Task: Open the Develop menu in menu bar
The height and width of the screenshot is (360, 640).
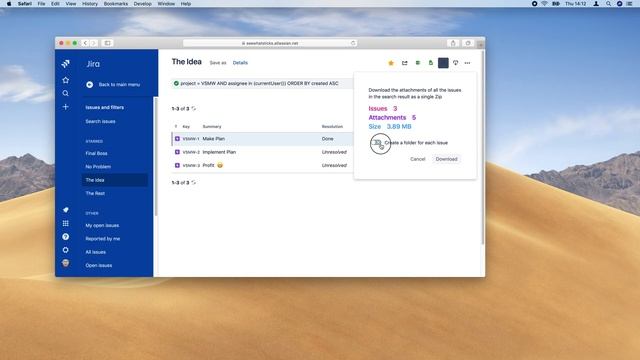Action: click(142, 4)
